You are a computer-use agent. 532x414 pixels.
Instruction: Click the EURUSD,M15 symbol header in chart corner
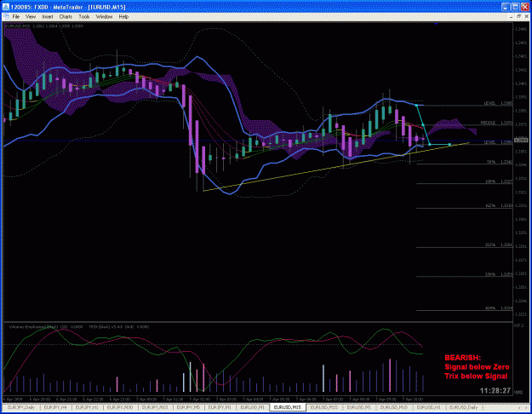[18, 26]
